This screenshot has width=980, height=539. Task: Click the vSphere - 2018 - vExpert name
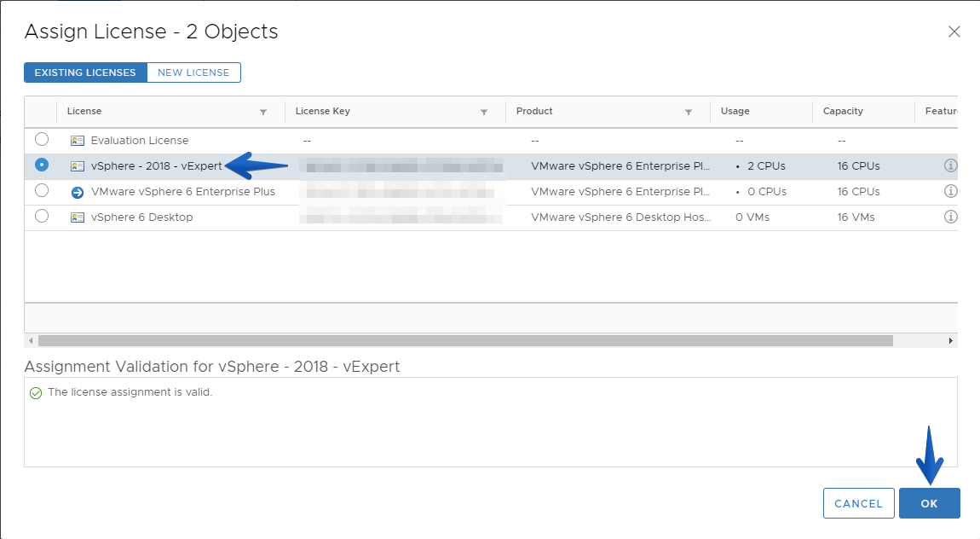(x=156, y=166)
